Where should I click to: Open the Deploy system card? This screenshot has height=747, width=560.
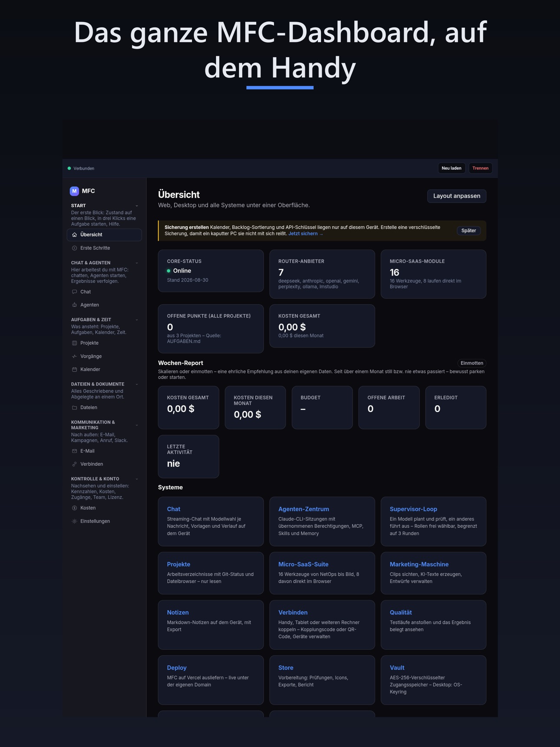pos(211,680)
